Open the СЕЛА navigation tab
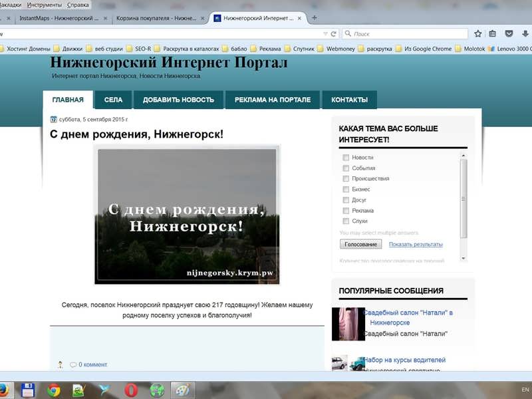The width and height of the screenshot is (532, 399). pos(113,100)
